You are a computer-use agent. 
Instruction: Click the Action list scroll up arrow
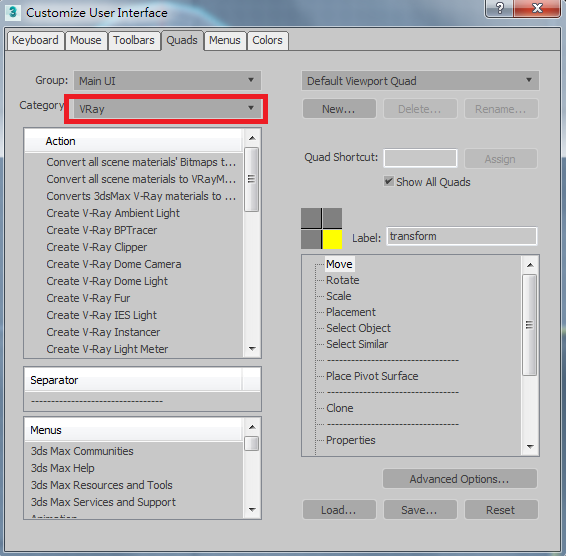click(252, 138)
